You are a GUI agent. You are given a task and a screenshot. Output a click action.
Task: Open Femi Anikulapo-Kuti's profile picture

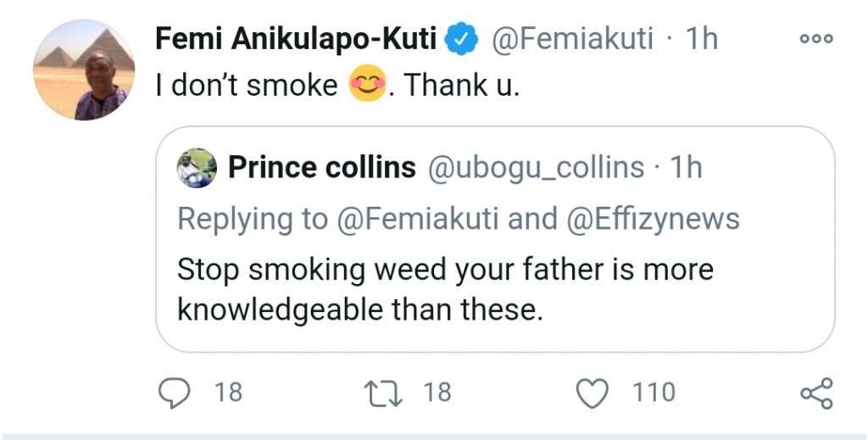point(83,70)
